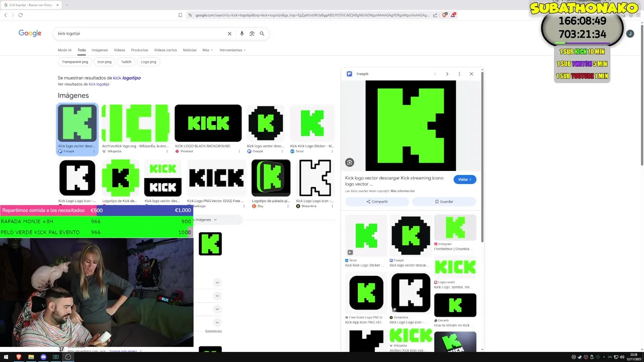
Task: Show next image in preview panel
Action: click(447, 74)
